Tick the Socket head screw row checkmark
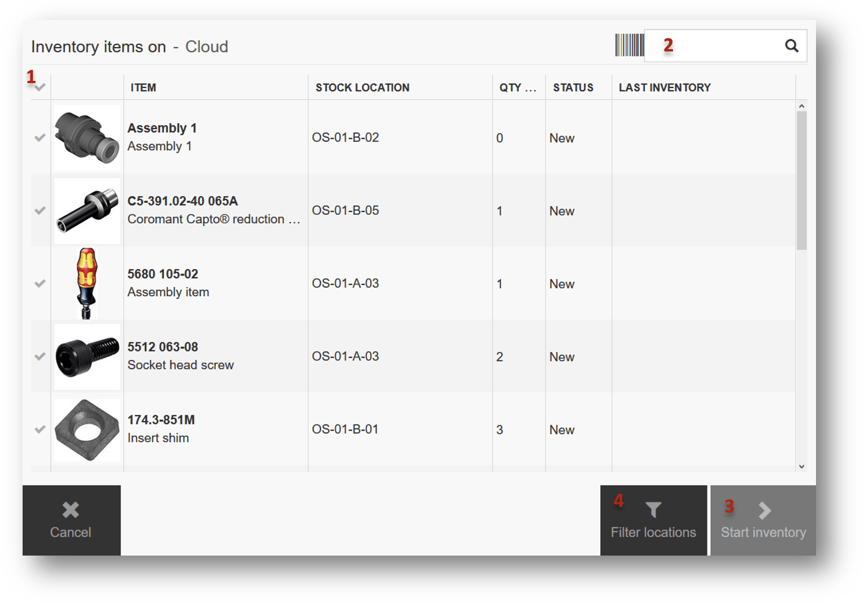Viewport: 868px width, 607px height. (40, 356)
